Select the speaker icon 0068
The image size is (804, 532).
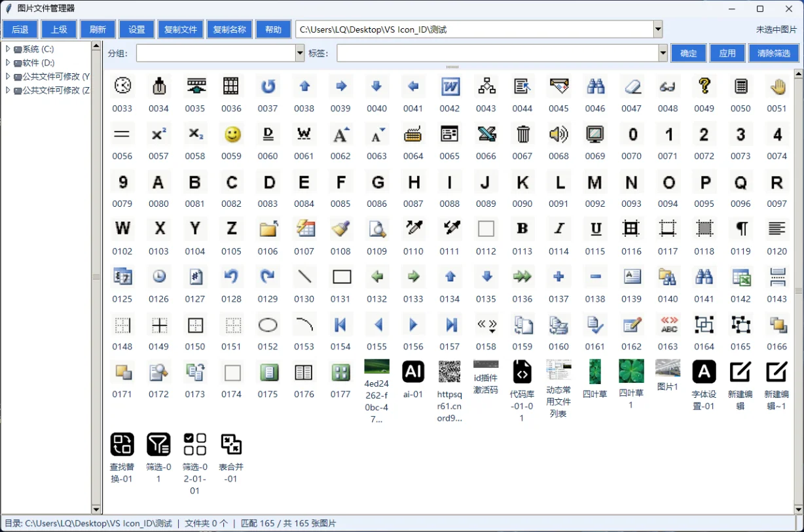tap(558, 135)
